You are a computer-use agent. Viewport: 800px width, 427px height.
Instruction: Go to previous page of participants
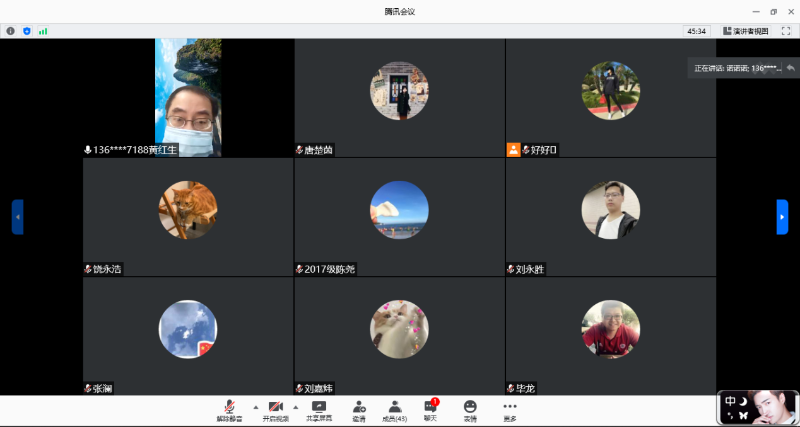click(17, 217)
